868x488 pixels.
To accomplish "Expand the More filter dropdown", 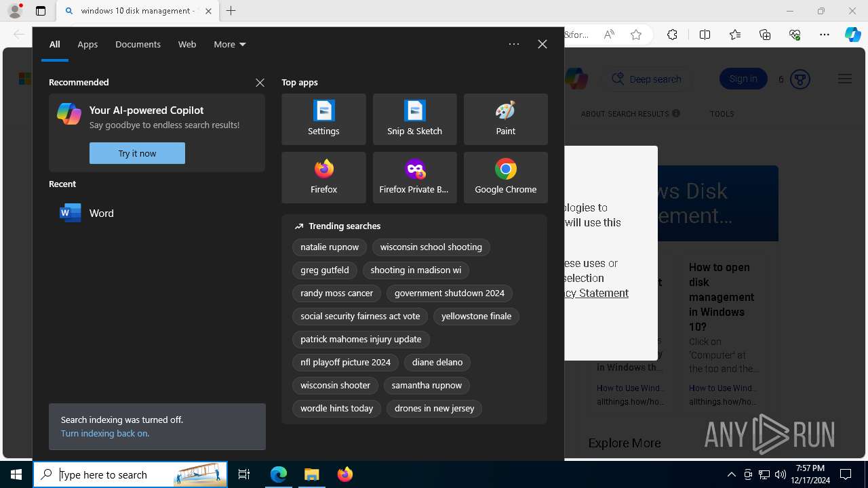I will coord(230,44).
